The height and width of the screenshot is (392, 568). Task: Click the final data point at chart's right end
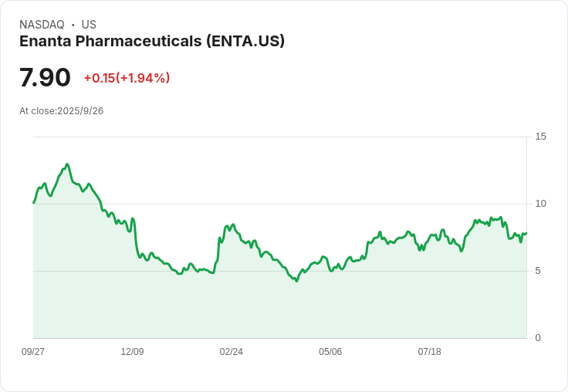[526, 233]
